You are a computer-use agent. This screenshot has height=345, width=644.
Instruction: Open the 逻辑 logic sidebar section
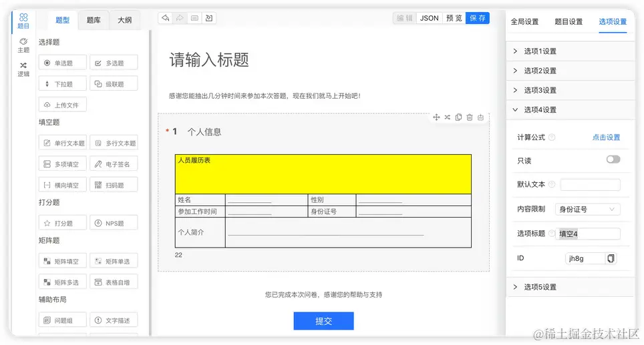pos(23,69)
